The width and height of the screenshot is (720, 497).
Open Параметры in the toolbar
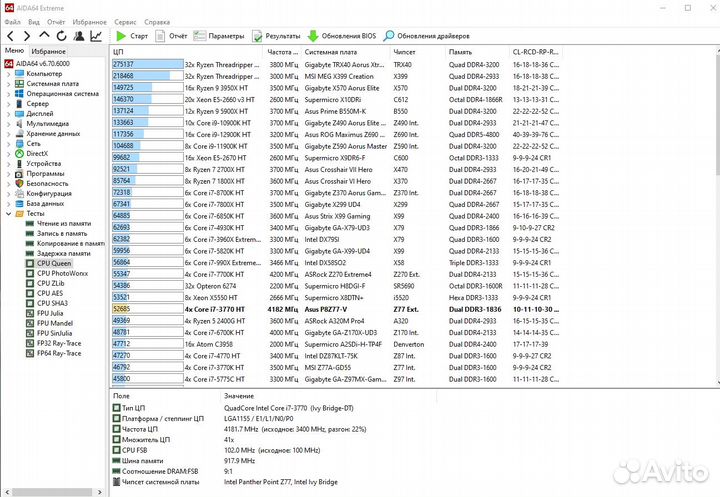click(219, 36)
